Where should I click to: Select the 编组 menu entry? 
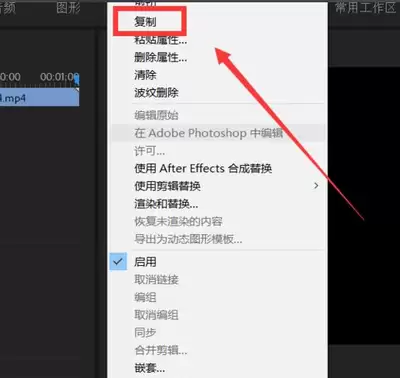[x=145, y=297]
